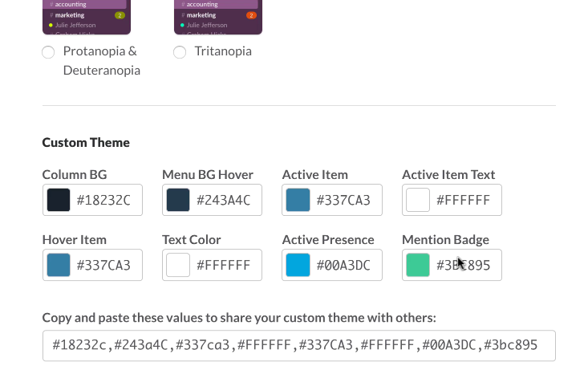Select the Tritanopia theme radio button
Image resolution: width=588 pixels, height=374 pixels.
(x=180, y=52)
